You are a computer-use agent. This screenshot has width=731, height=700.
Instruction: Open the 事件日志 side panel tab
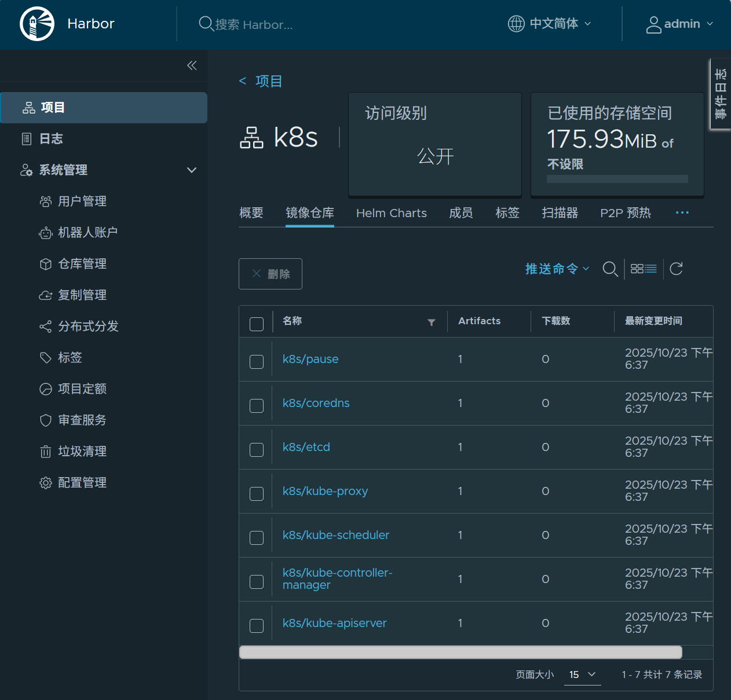(x=721, y=94)
